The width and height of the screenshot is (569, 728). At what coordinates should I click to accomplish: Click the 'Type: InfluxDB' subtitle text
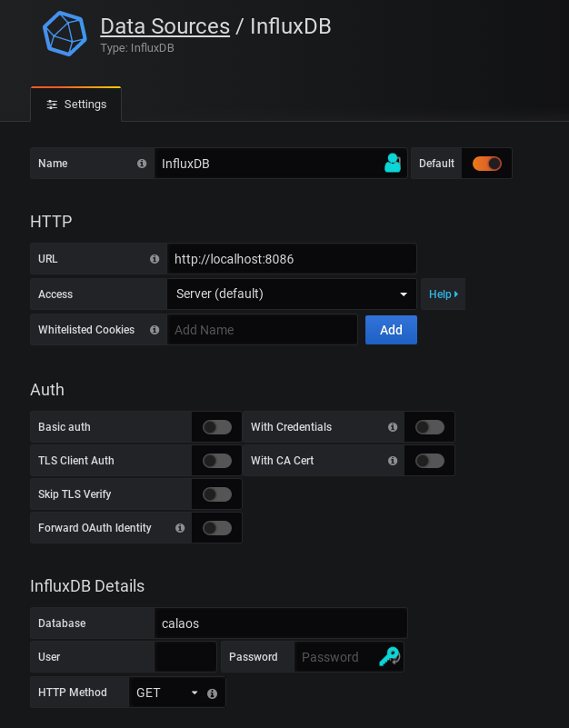[x=137, y=48]
